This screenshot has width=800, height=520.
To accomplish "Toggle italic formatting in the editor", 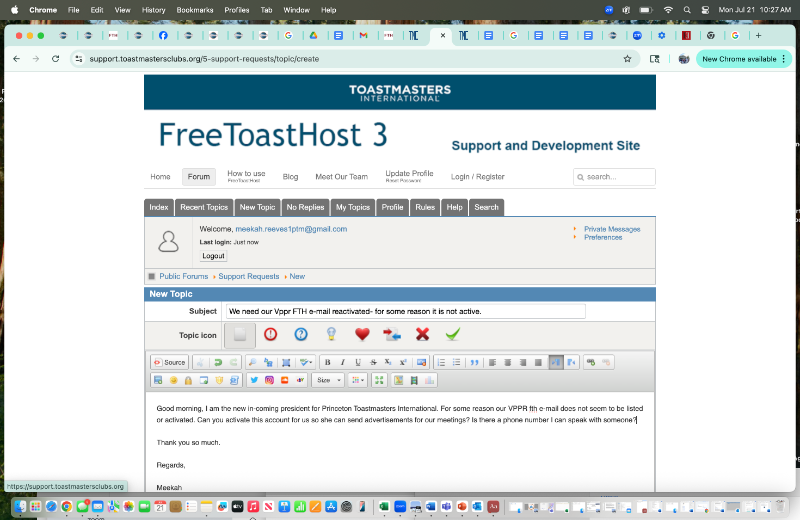I will point(342,362).
